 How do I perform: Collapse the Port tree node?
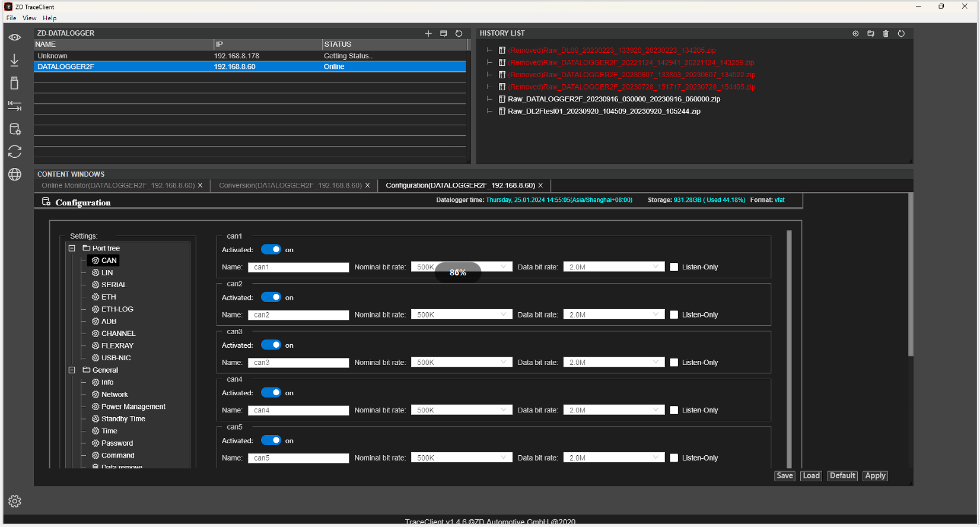tap(72, 248)
